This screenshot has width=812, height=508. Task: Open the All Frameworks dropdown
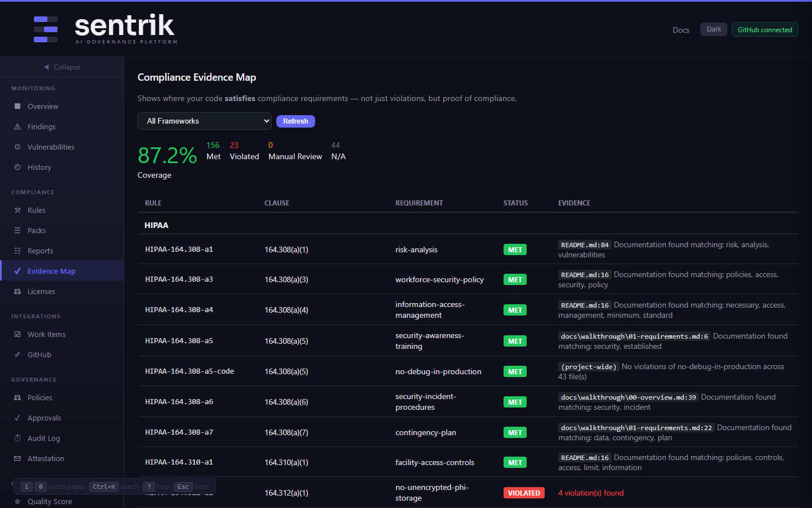(205, 121)
